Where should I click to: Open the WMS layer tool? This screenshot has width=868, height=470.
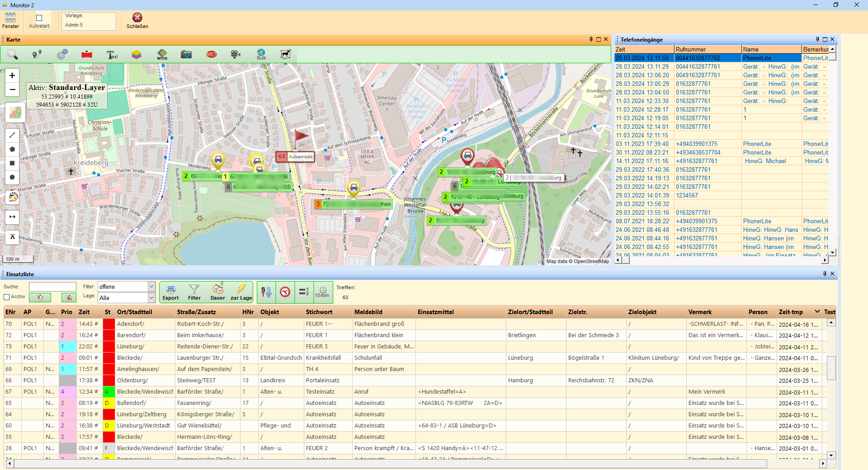[162, 54]
